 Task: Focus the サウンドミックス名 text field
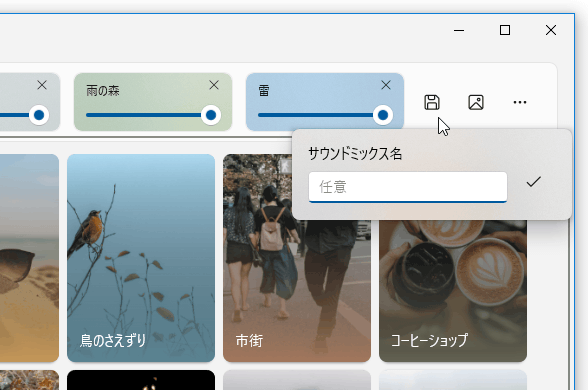[x=408, y=187]
